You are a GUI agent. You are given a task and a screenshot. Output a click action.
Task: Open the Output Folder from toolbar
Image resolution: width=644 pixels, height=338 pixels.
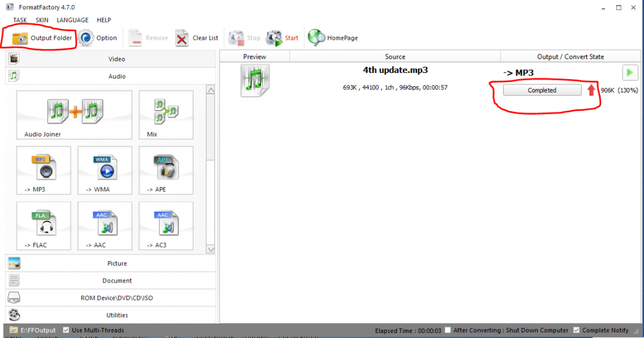(x=42, y=38)
